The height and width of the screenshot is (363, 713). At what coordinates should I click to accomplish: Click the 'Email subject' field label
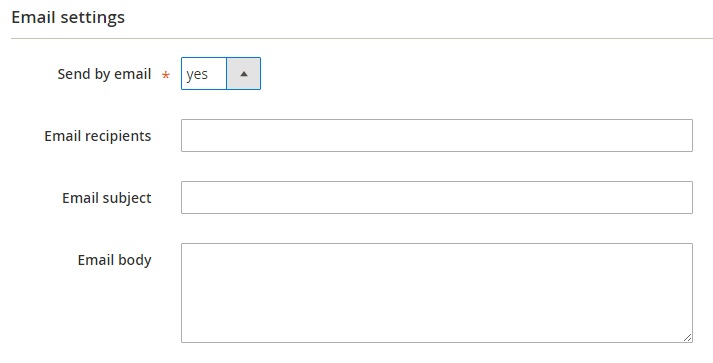pos(107,197)
